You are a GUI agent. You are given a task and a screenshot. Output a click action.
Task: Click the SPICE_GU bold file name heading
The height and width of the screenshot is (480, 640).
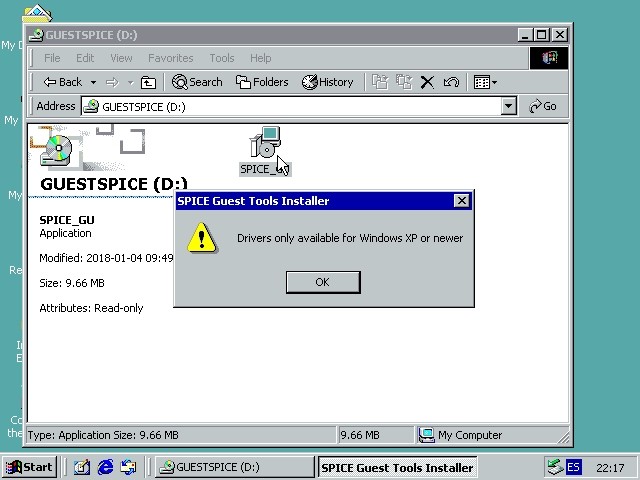67,220
